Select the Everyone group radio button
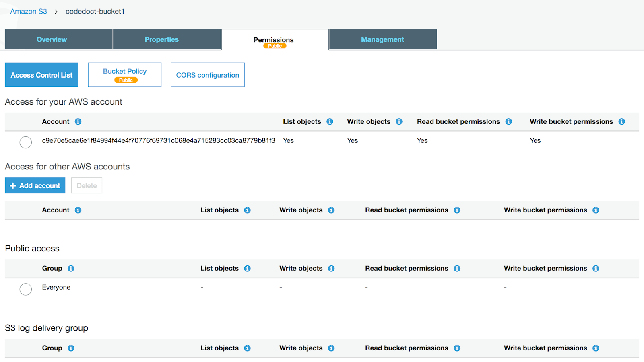The width and height of the screenshot is (644, 362). coord(26,289)
